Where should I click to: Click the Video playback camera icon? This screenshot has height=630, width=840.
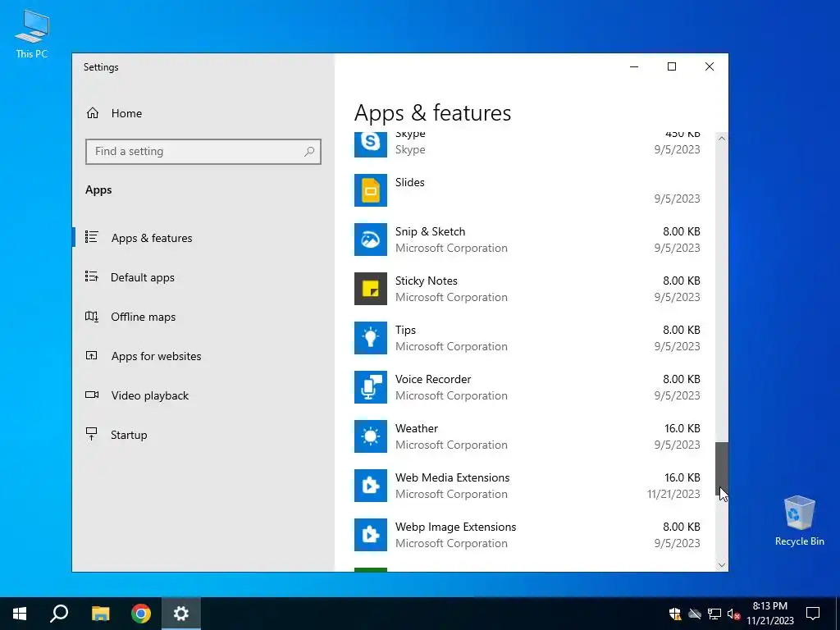pyautogui.click(x=92, y=395)
